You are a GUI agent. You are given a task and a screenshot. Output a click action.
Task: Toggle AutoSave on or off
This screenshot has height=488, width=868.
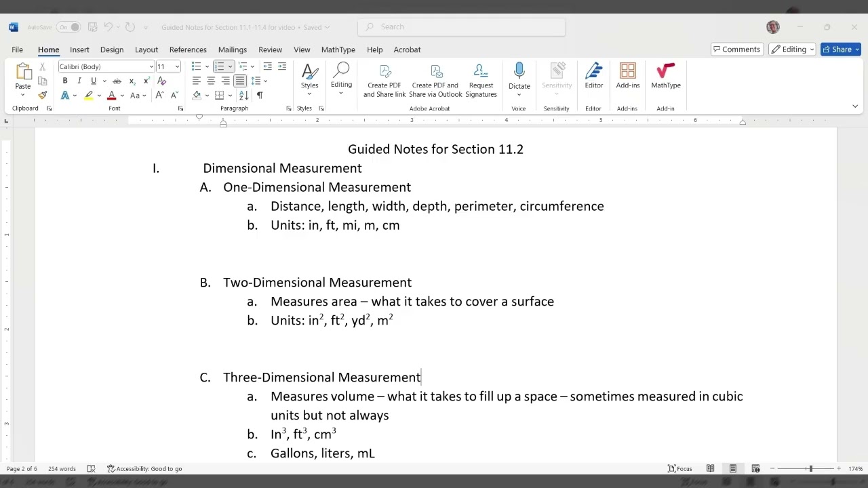[68, 27]
